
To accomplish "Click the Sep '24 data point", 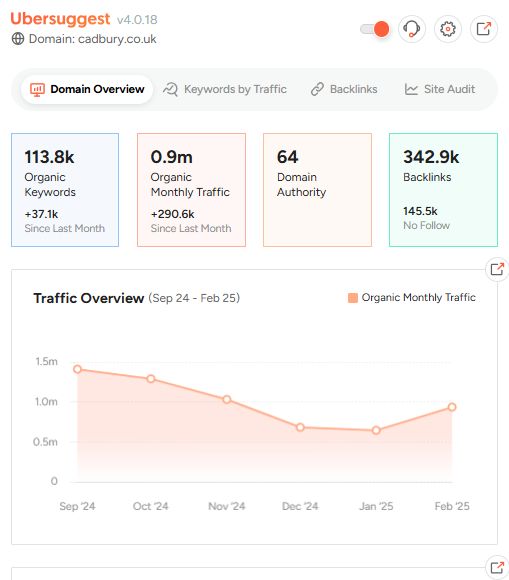I will [x=77, y=369].
